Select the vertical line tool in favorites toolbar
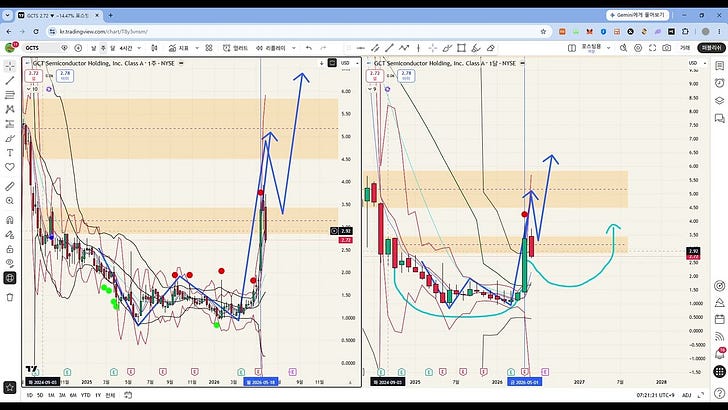 point(418,48)
